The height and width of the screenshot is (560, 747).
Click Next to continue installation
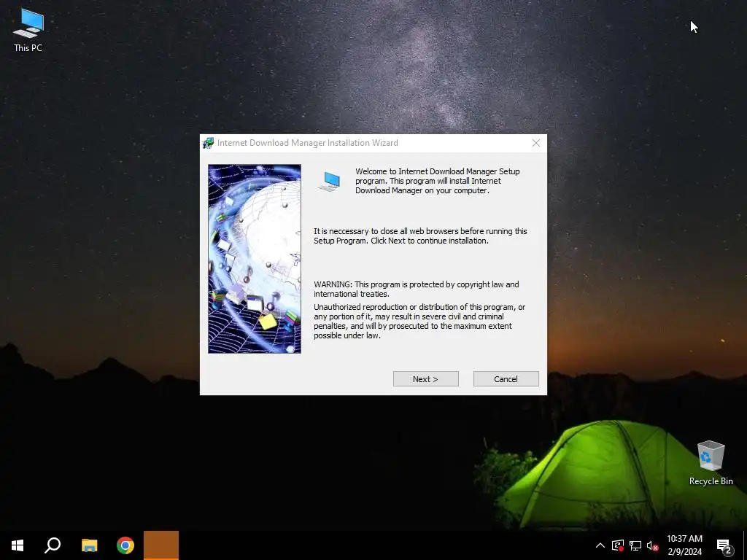pyautogui.click(x=425, y=379)
